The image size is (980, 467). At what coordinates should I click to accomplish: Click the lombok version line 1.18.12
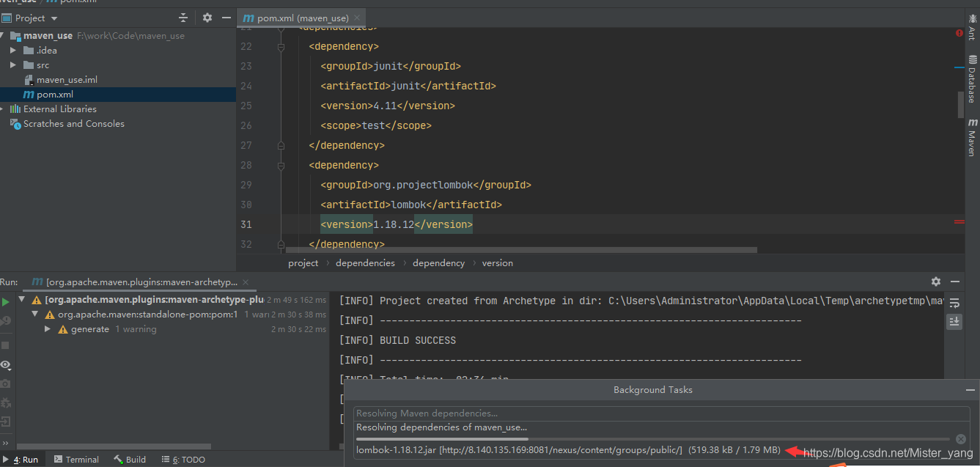(397, 224)
